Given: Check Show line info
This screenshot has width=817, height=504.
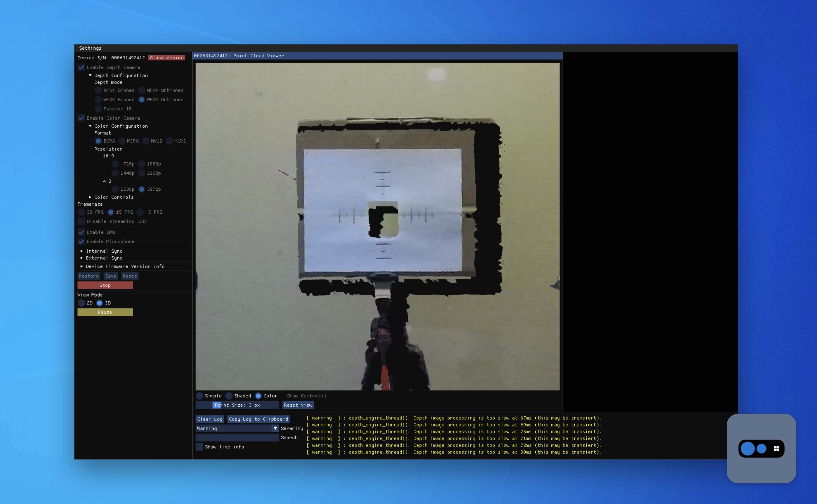Looking at the screenshot, I should point(199,447).
